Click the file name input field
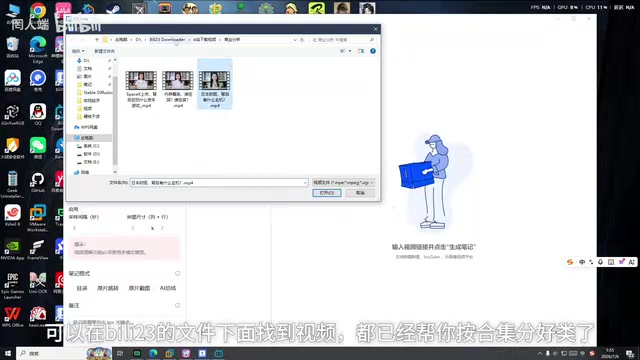640x360 pixels. pos(216,183)
